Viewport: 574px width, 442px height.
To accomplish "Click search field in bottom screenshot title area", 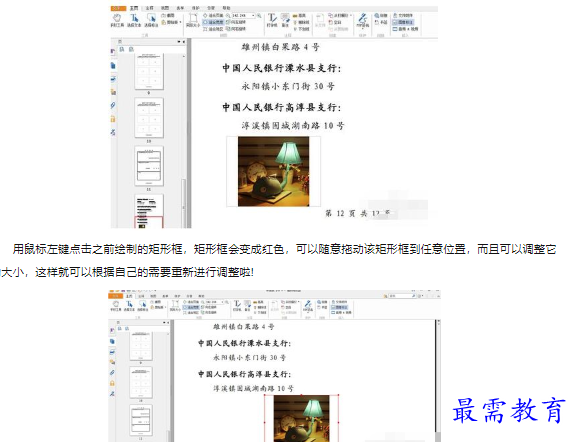I will point(401,295).
